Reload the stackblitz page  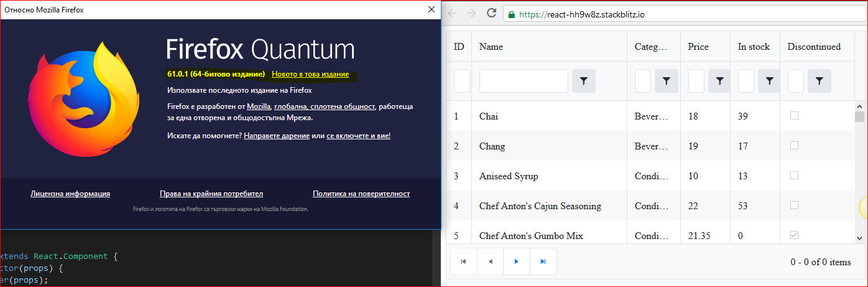point(491,13)
